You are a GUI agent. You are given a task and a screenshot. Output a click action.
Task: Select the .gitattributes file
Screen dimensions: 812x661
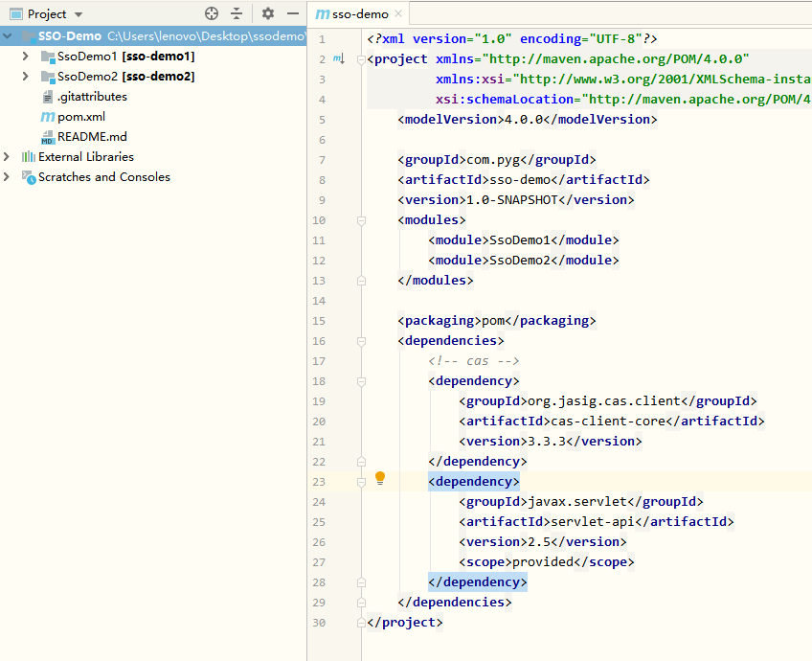coord(92,97)
